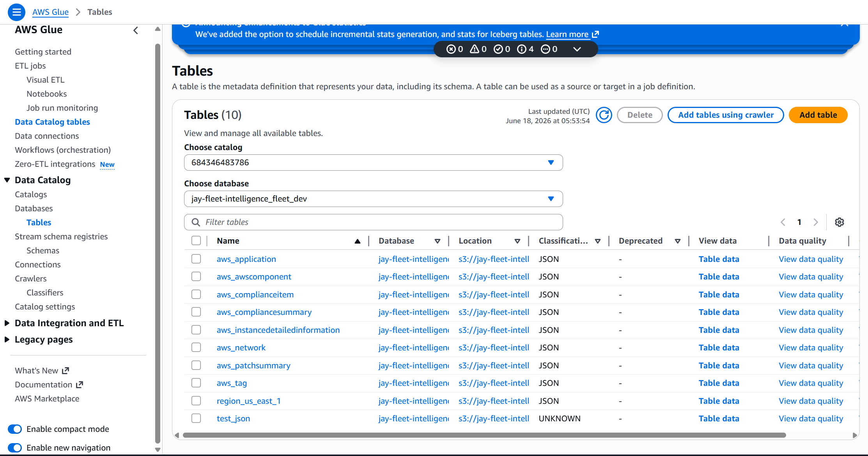The height and width of the screenshot is (456, 868).
Task: Open Getting started in sidebar
Action: [x=43, y=52]
